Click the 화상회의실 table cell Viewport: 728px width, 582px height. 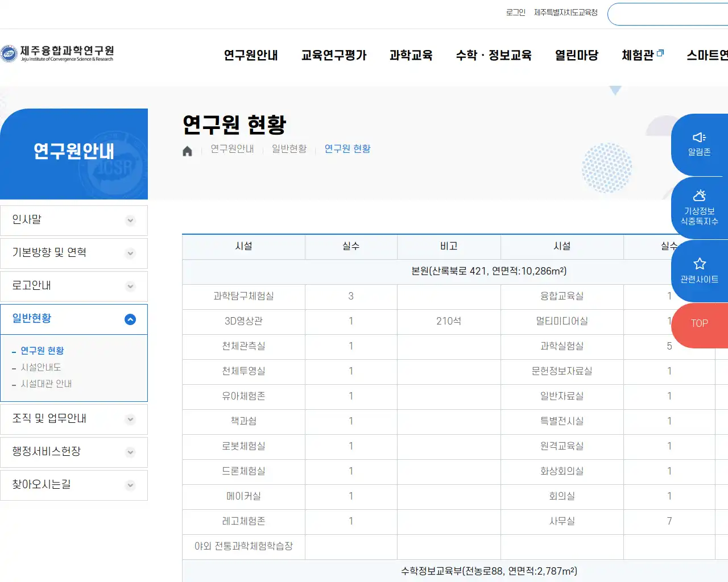[x=562, y=471]
